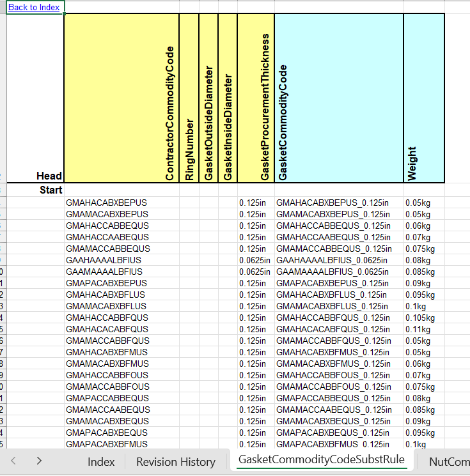Click the Start label cell
Viewport: 470px width, 476px height.
click(35, 190)
